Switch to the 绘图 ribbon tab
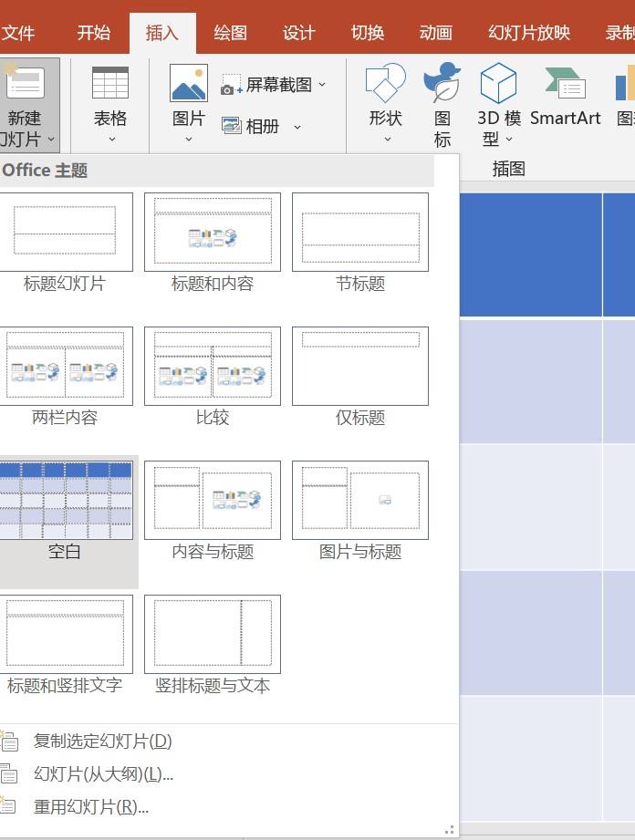 point(231,33)
